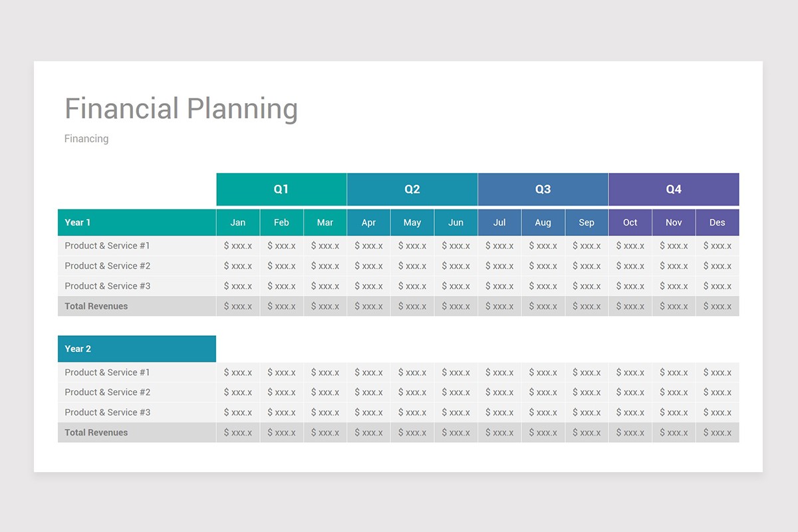Click Year 2 Product & Service #2 label

(x=108, y=392)
